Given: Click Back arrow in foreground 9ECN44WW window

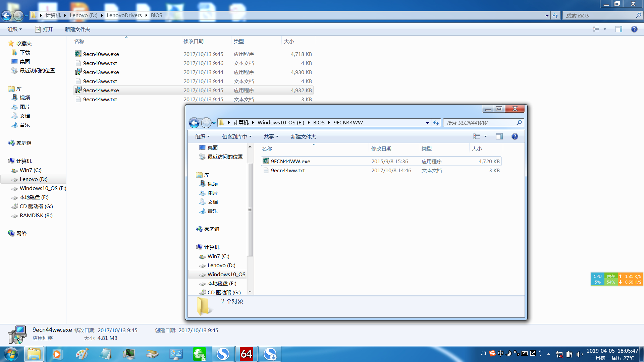Looking at the screenshot, I should (194, 123).
